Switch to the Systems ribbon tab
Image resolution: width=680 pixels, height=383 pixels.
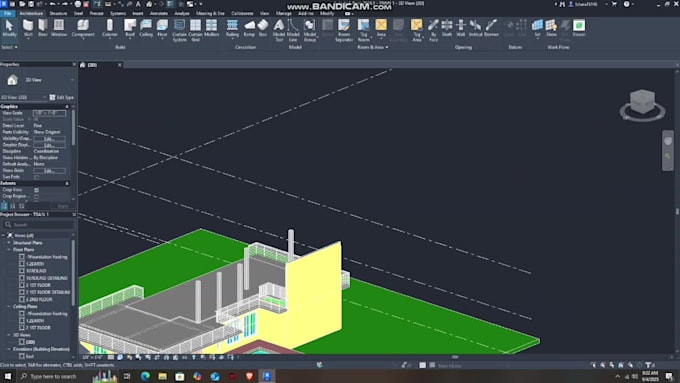point(118,13)
